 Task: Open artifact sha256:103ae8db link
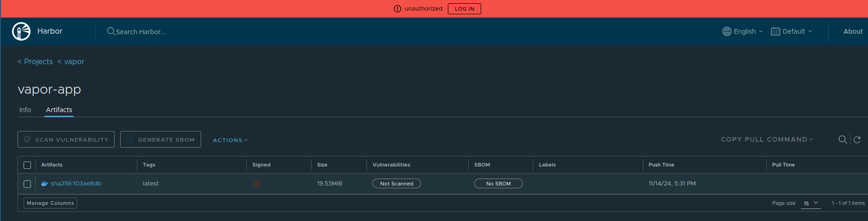point(76,184)
